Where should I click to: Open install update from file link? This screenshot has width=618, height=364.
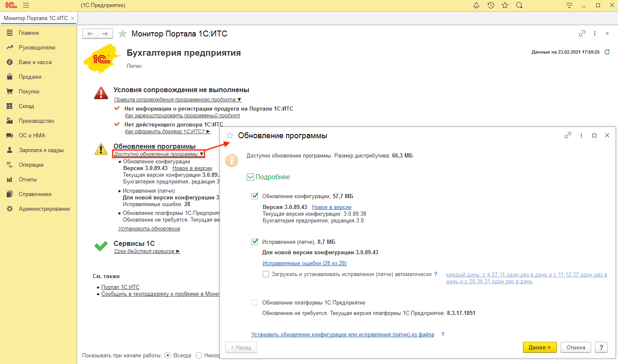(x=343, y=334)
